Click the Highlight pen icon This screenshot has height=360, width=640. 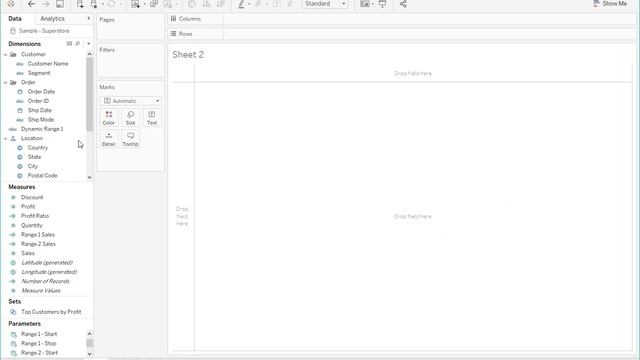(242, 4)
